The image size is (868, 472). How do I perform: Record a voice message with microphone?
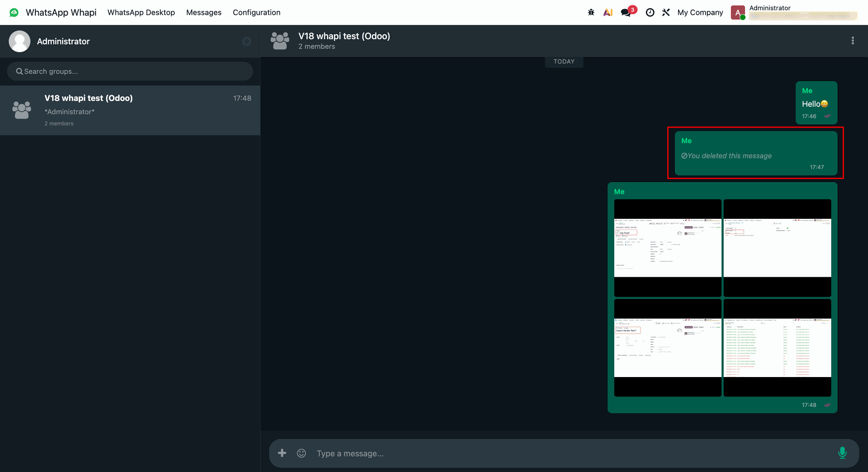click(x=842, y=453)
